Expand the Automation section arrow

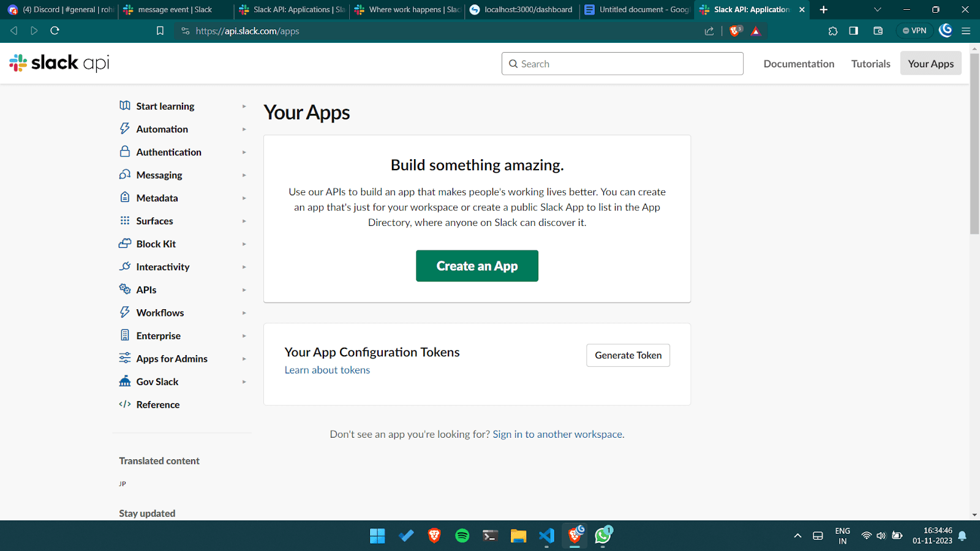244,129
